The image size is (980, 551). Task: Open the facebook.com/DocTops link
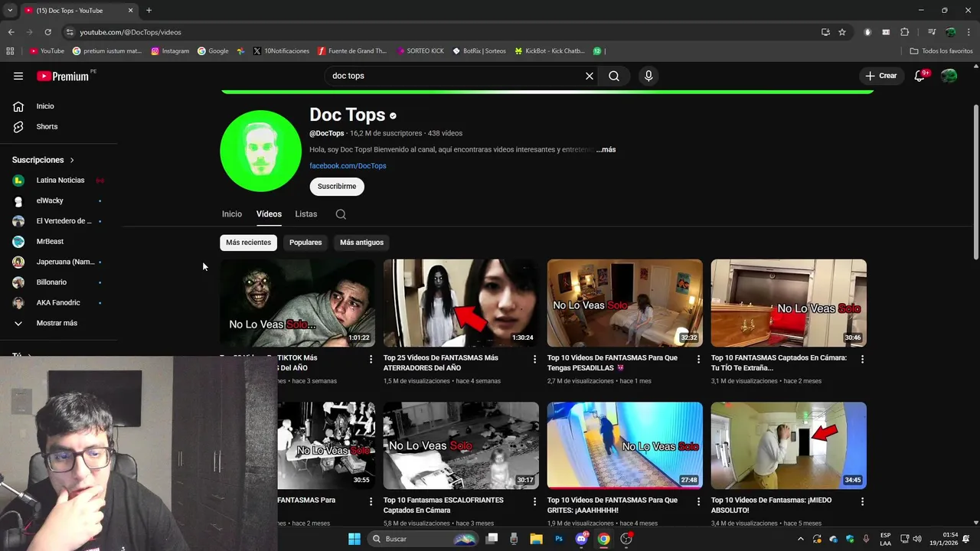pos(348,166)
